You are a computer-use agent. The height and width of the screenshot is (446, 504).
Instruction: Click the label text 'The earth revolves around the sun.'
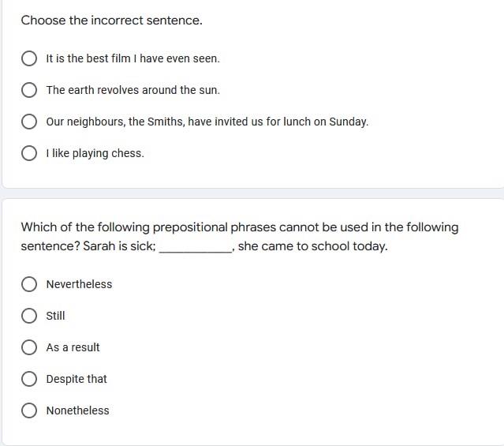(133, 90)
